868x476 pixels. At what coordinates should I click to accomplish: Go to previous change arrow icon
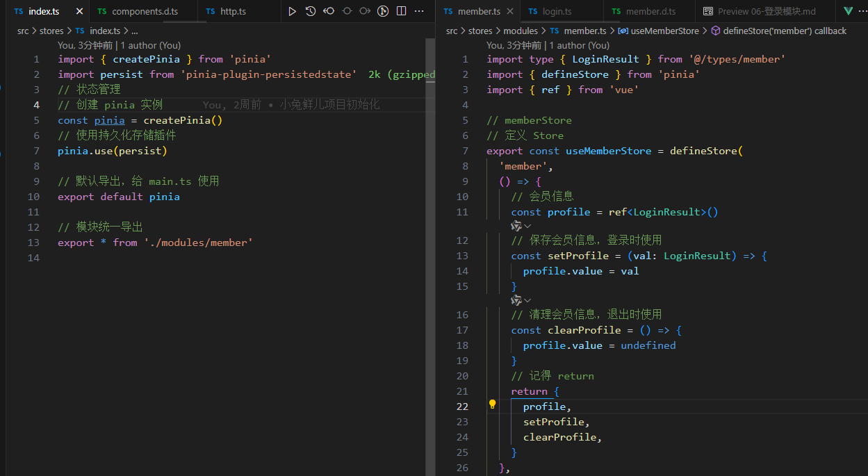(x=329, y=11)
